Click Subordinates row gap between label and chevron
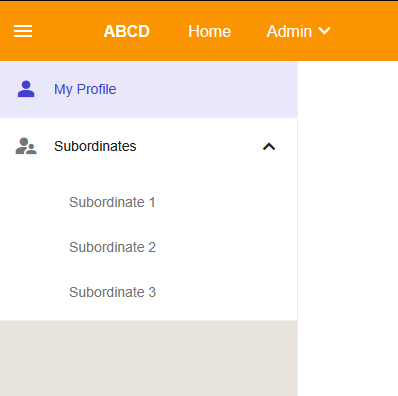Screen dimensions: 398x396 [x=199, y=146]
